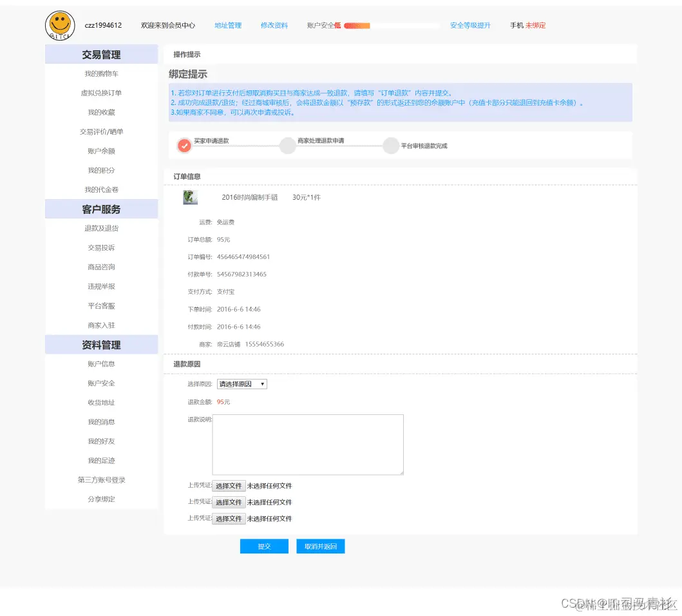Click the 安全等级提升 security upgrade link

click(x=471, y=25)
